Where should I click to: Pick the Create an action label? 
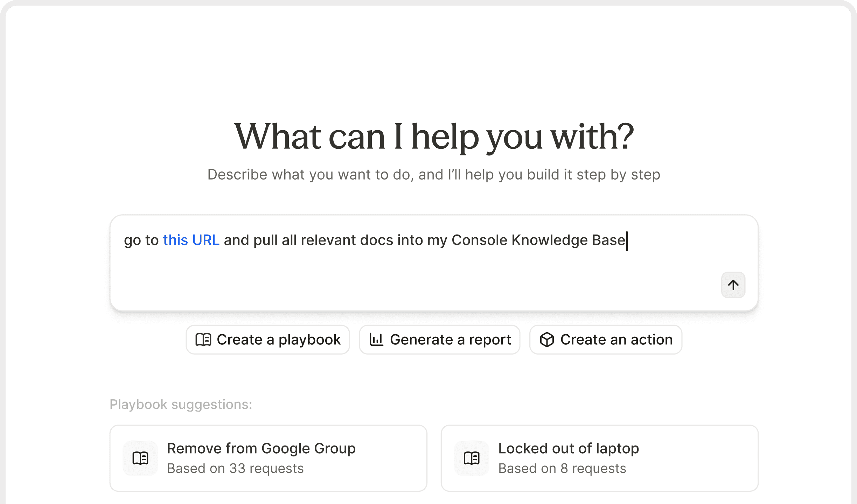[616, 339]
